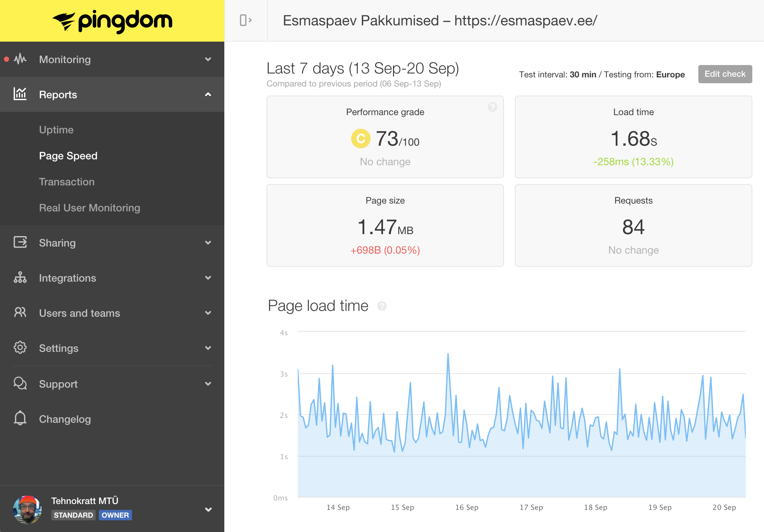Click the Page load time help icon
The height and width of the screenshot is (532, 764).
tap(382, 306)
